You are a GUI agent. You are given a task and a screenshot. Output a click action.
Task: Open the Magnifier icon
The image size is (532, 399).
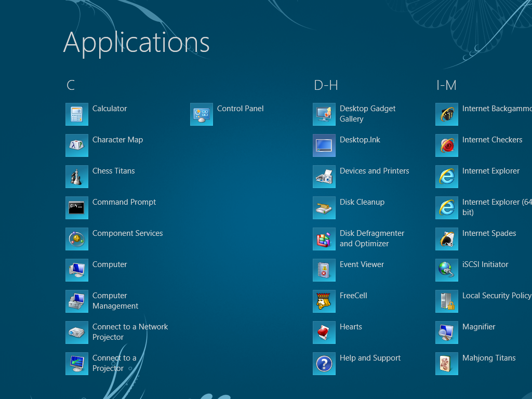(447, 332)
